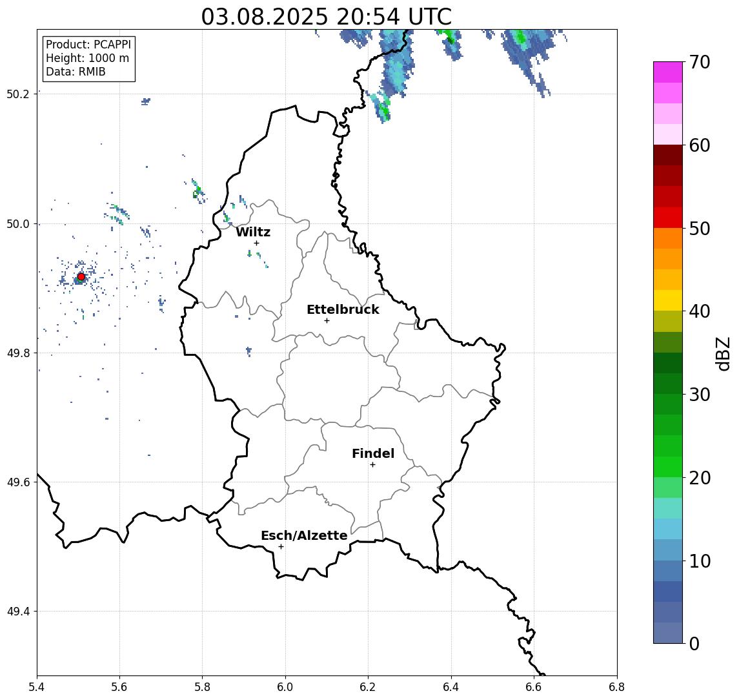This screenshot has width=739, height=700.
Task: Click the colorbar tick label 0
Action: tap(694, 643)
